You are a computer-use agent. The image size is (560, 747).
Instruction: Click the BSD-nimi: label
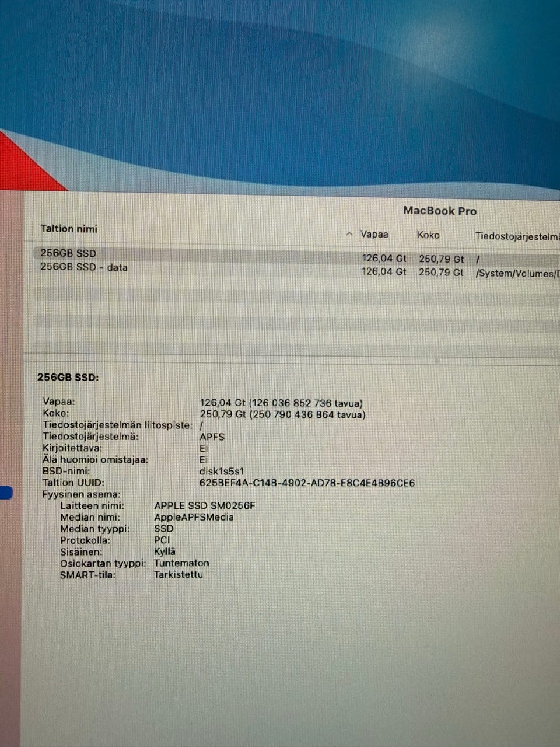[66, 471]
